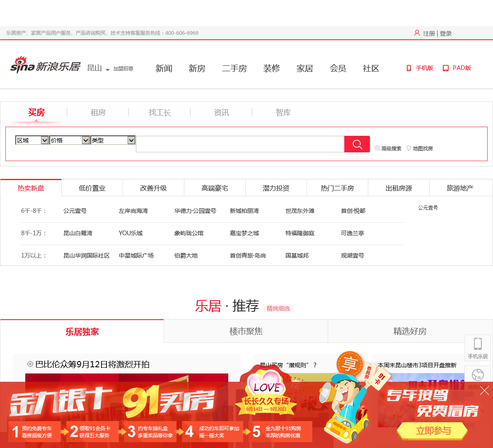Click the 手机版 phone icon
The image size is (493, 448).
[x=409, y=68]
